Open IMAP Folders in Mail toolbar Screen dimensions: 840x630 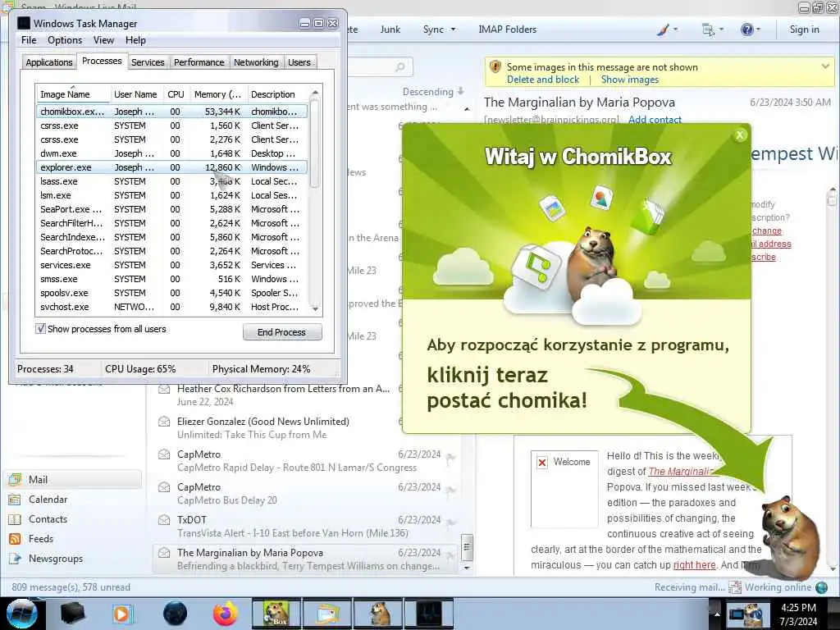(507, 30)
